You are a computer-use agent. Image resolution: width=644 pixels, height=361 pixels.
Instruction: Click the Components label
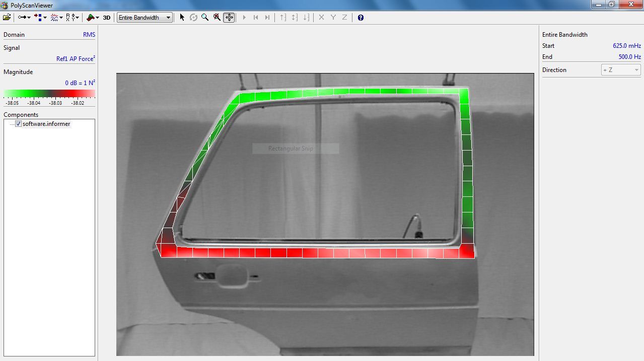(21, 115)
